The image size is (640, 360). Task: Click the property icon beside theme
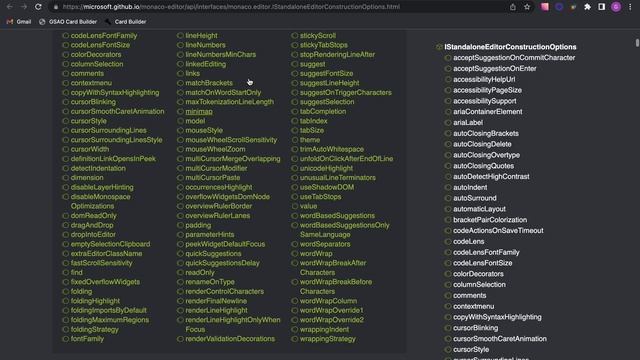[x=295, y=140]
